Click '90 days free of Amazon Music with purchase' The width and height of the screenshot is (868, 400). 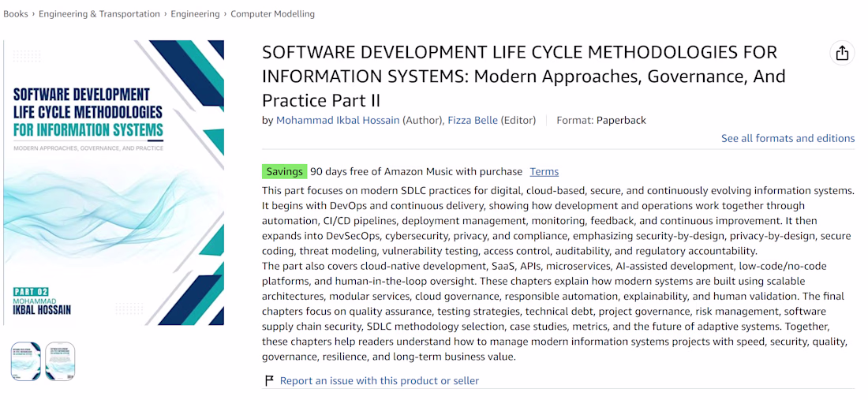417,171
